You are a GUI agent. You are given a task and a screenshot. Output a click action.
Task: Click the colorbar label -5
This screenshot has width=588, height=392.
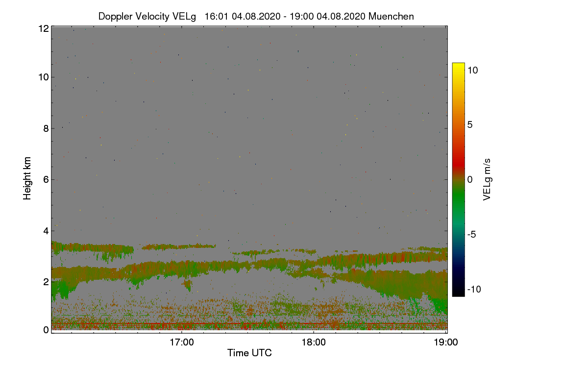click(473, 234)
